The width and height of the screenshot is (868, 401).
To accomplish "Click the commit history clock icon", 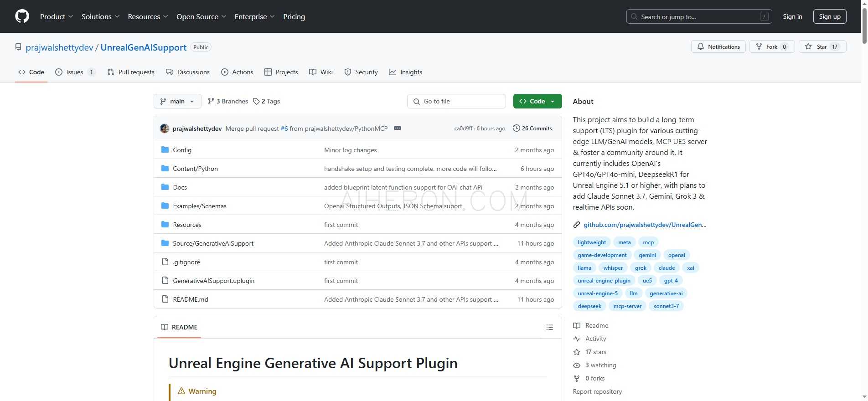I will (x=517, y=129).
